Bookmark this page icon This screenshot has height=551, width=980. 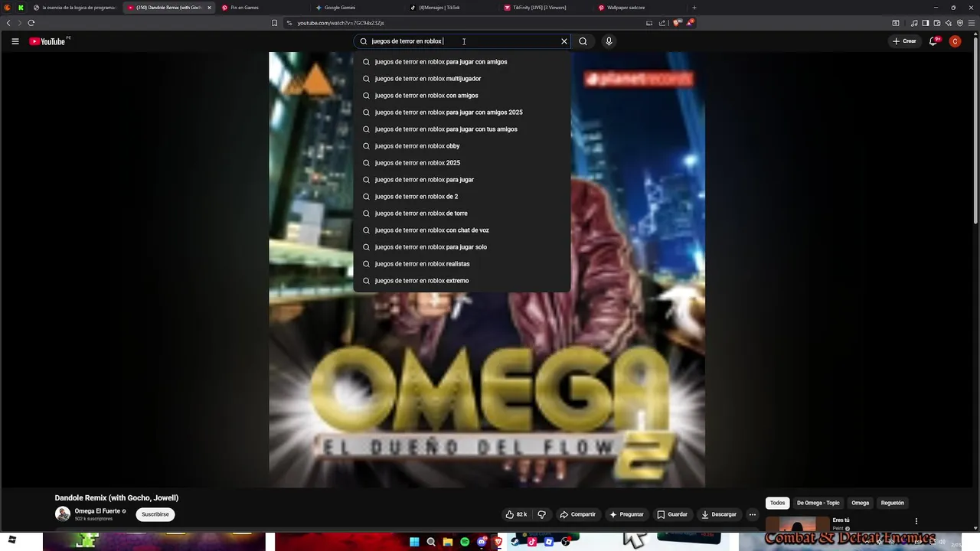click(274, 23)
